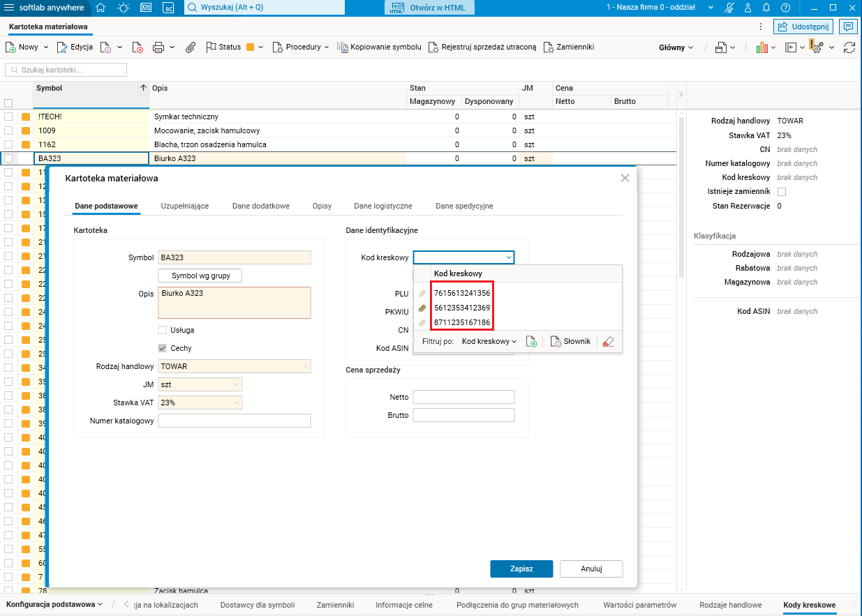Switch to the Dane logistyczne tab

click(382, 206)
